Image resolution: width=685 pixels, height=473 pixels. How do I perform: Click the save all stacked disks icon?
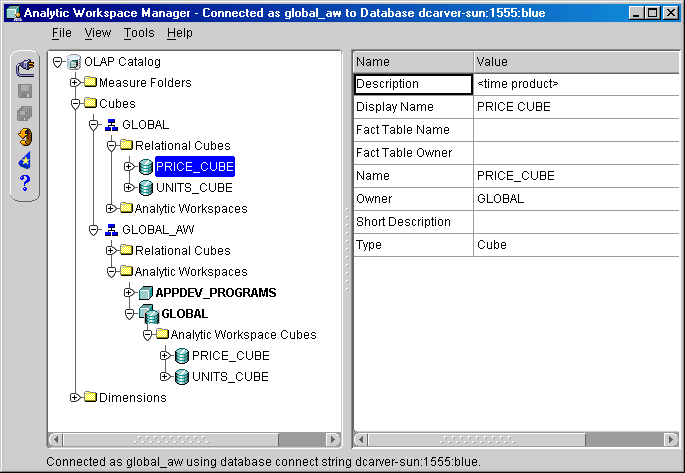click(24, 114)
